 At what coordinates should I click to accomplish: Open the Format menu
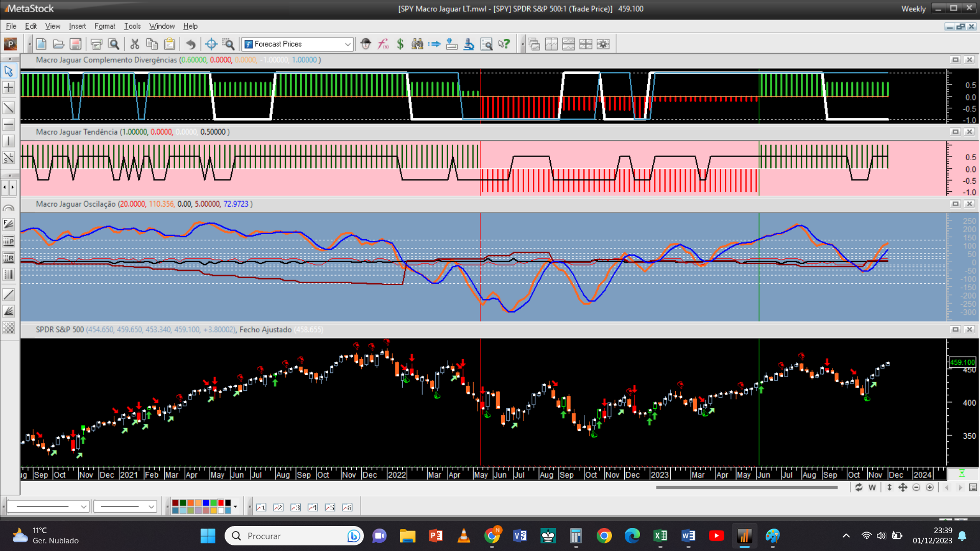point(105,26)
